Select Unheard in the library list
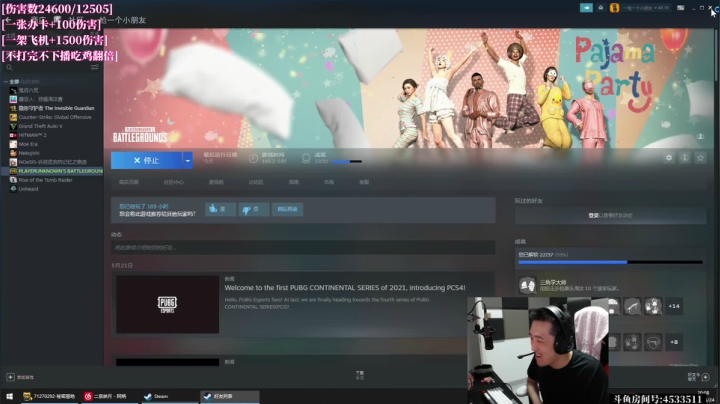Viewport: 720px width, 404px height. pyautogui.click(x=28, y=189)
